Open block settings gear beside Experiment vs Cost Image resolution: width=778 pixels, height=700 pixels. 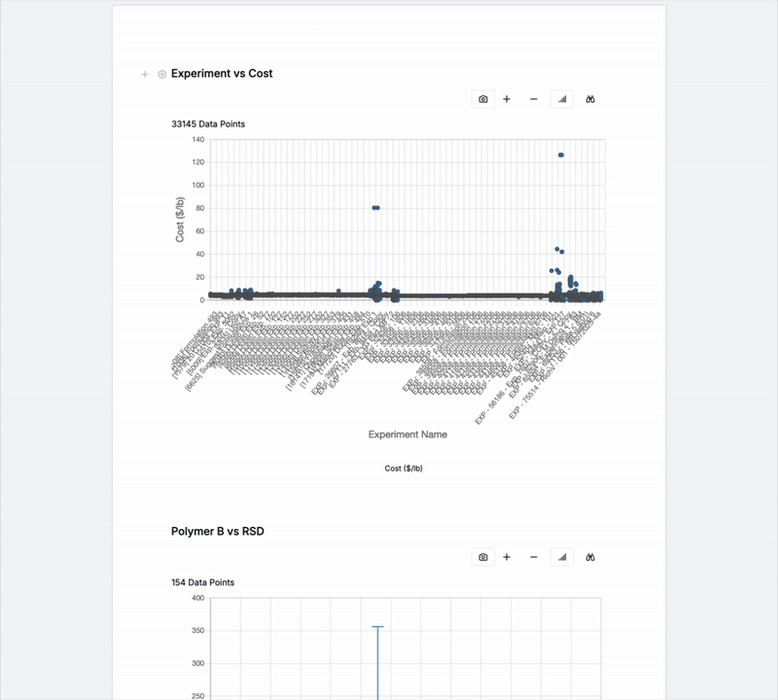162,74
